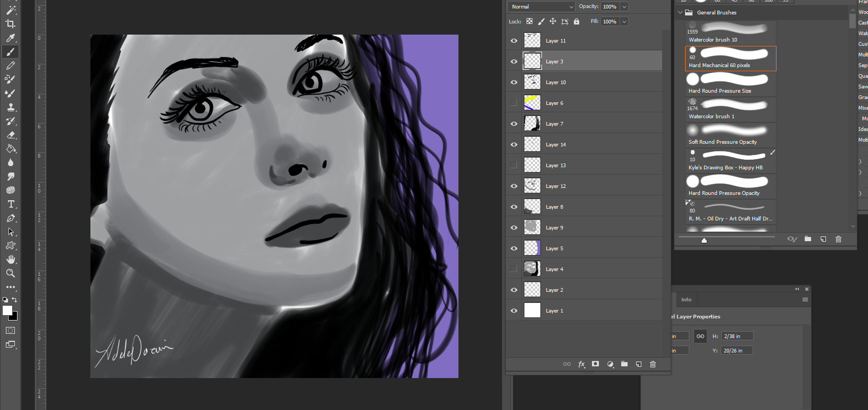Open the layer Opacity dropdown arrow
Screen dimensions: 868x410
(x=624, y=7)
